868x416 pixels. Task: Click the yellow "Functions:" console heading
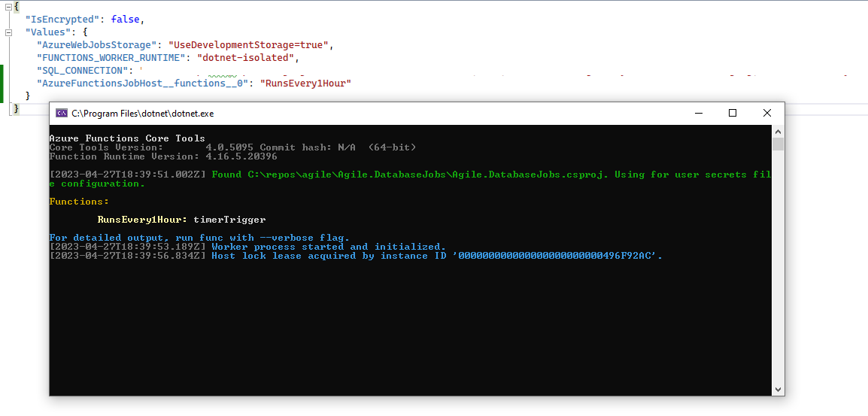click(x=79, y=202)
